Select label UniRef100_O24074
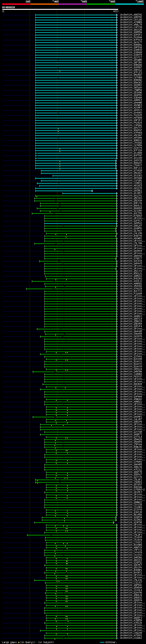The image size is (146, 644). [131, 148]
